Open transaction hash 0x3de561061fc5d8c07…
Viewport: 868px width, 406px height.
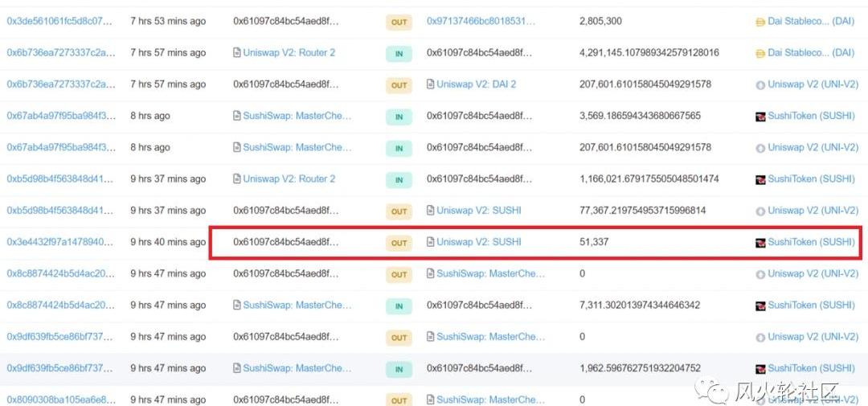[x=59, y=21]
